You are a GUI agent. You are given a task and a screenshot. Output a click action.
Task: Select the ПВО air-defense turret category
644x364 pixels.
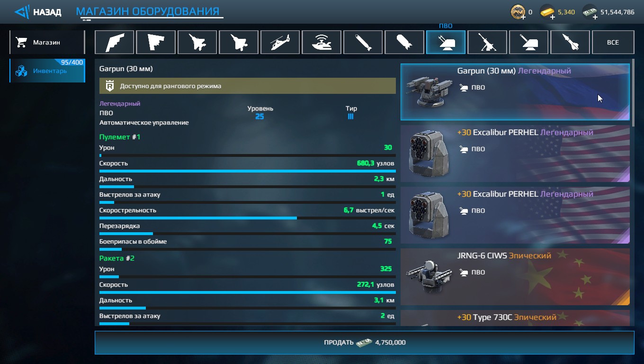point(446,42)
